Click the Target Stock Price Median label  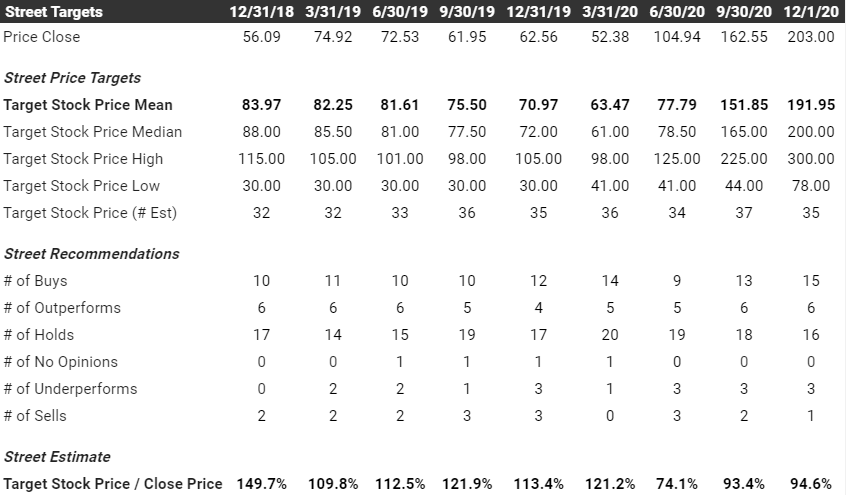pyautogui.click(x=93, y=132)
